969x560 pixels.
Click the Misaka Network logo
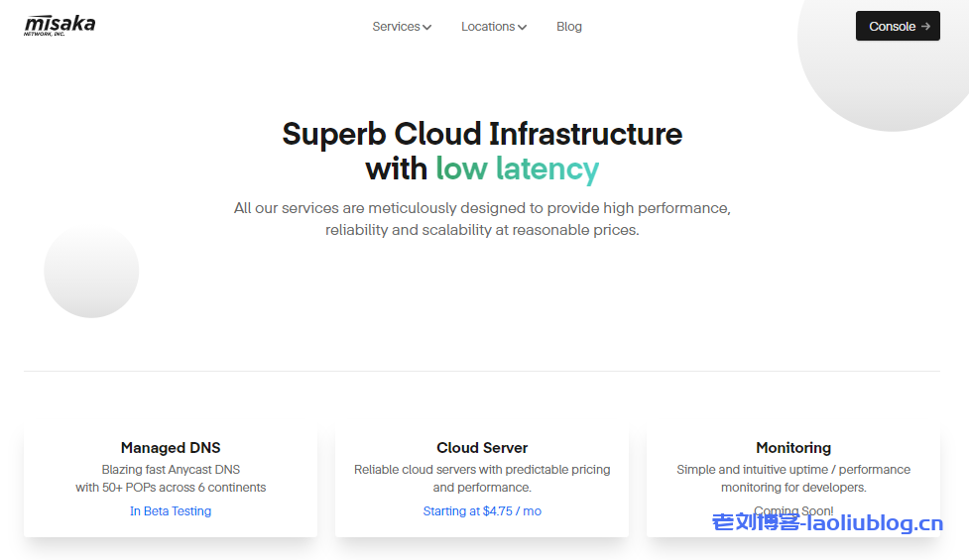60,25
